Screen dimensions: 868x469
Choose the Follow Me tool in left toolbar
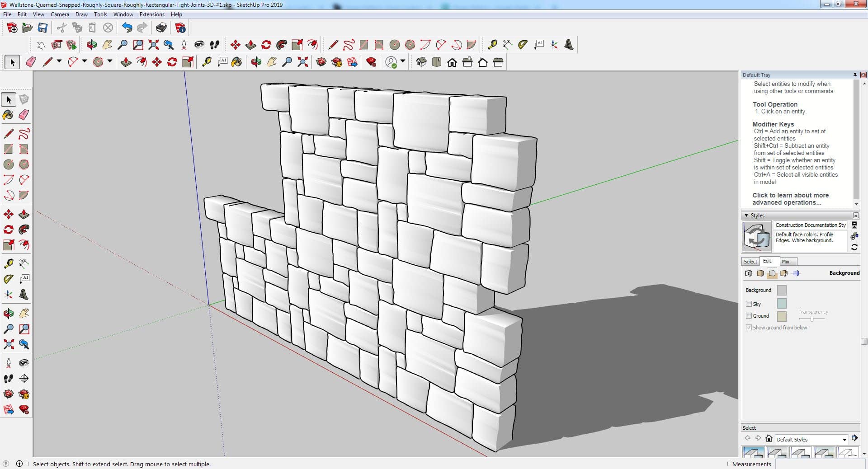[x=24, y=230]
